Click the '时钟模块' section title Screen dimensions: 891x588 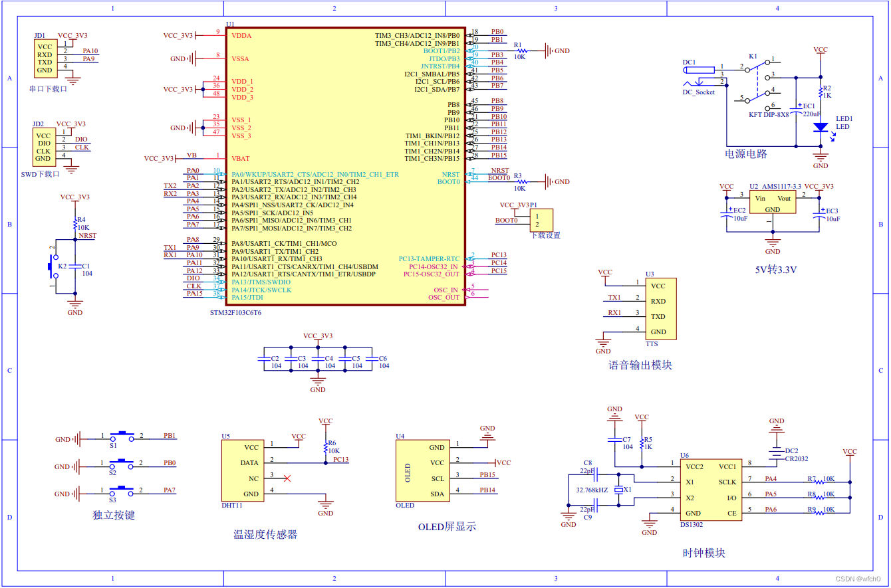(703, 553)
